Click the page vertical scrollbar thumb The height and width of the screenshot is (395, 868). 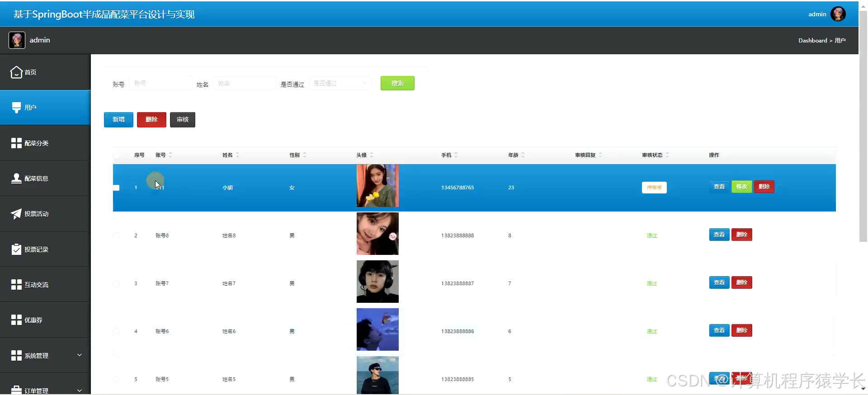click(863, 127)
